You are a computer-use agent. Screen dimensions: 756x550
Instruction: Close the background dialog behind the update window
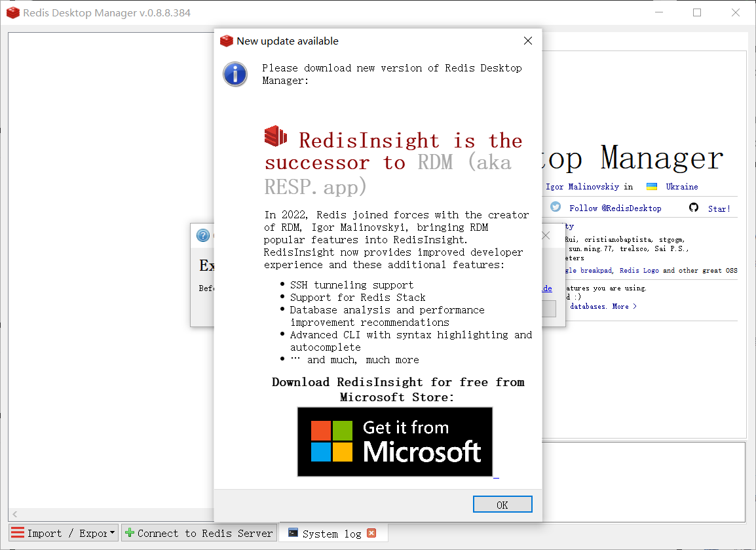546,235
